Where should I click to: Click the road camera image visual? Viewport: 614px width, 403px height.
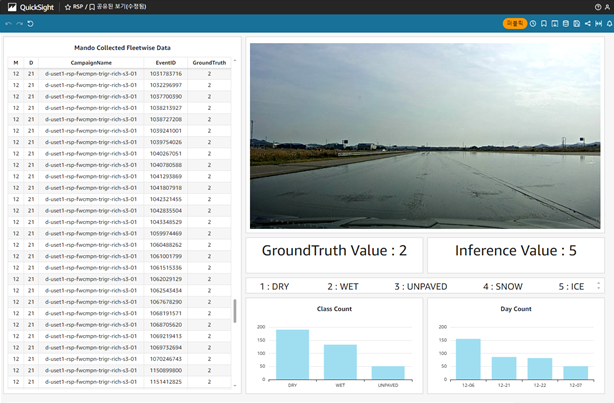pyautogui.click(x=425, y=135)
